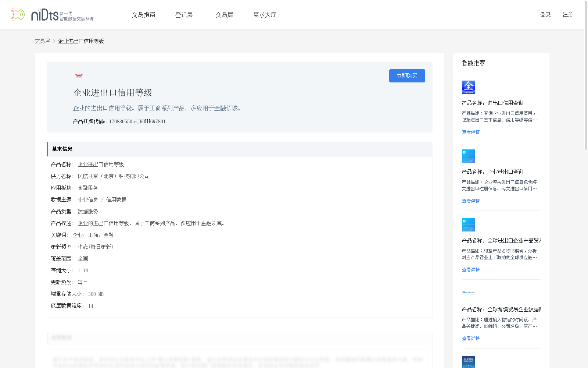Click the 1 TB storage size value
The width and height of the screenshot is (588, 368).
[x=83, y=270]
